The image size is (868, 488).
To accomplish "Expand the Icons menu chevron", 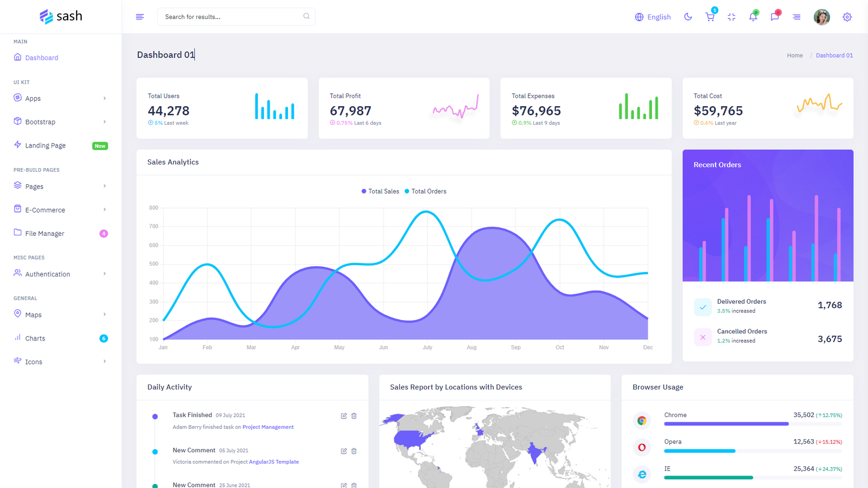I will point(105,361).
